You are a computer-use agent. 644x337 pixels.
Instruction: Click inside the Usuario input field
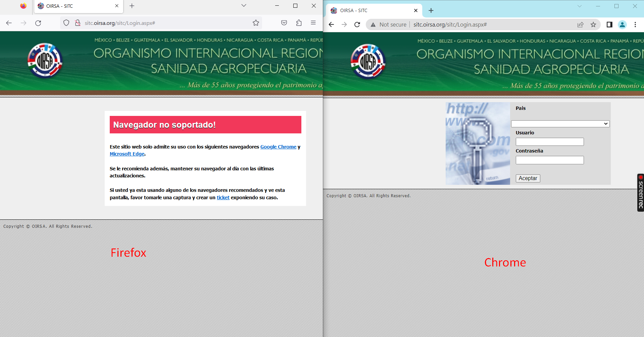[x=549, y=141]
